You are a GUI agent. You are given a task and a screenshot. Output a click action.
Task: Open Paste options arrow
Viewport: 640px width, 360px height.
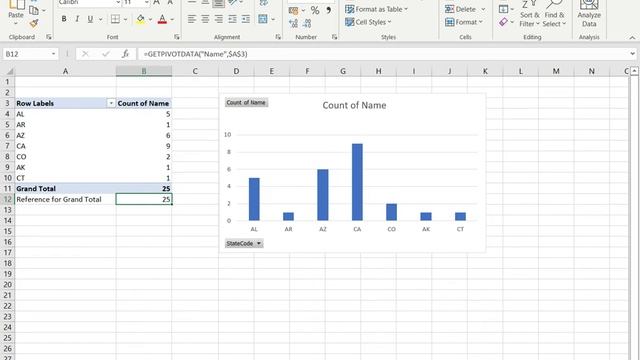16,23
